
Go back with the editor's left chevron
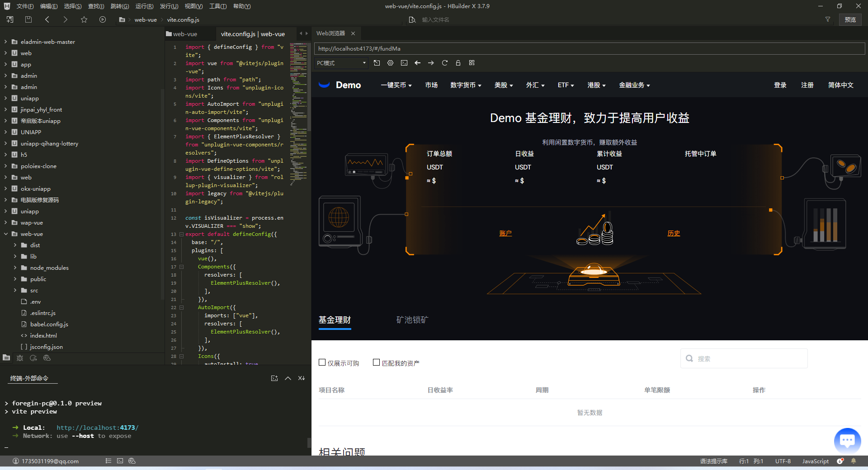[x=47, y=19]
